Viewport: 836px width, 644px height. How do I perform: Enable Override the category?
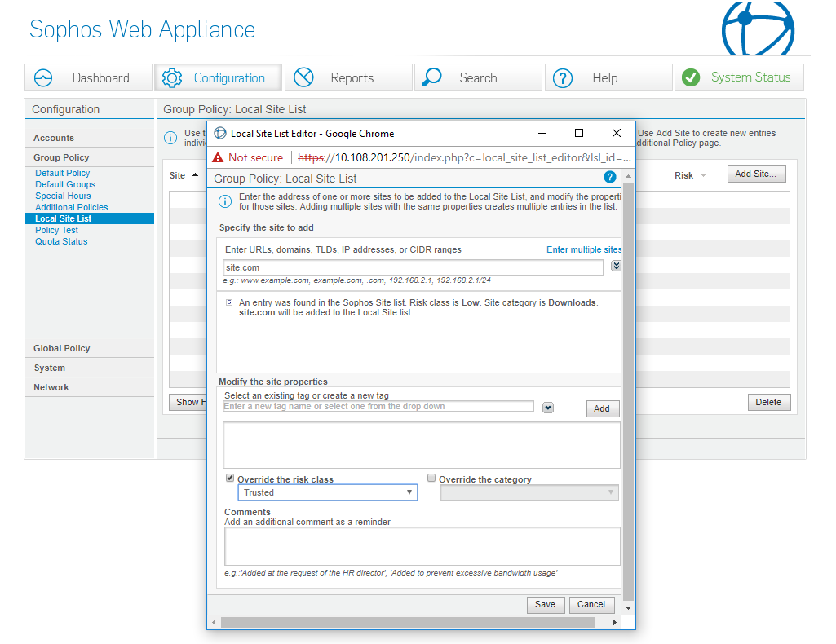(431, 478)
